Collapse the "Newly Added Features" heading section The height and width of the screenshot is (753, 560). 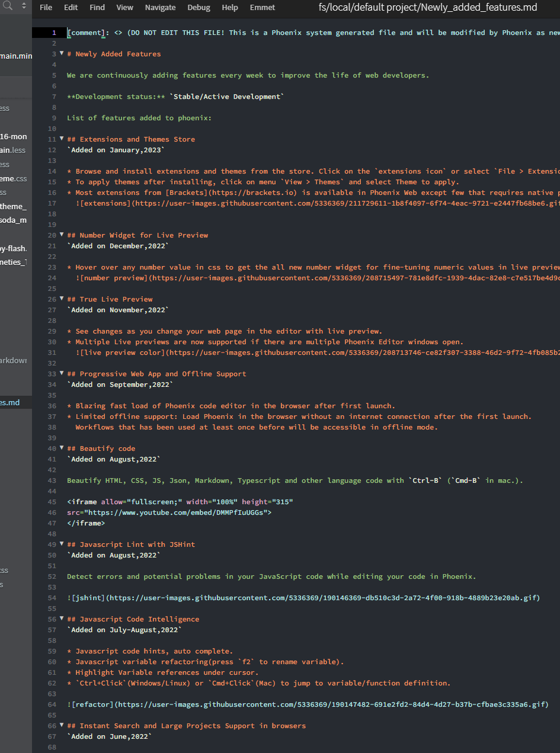pos(62,53)
